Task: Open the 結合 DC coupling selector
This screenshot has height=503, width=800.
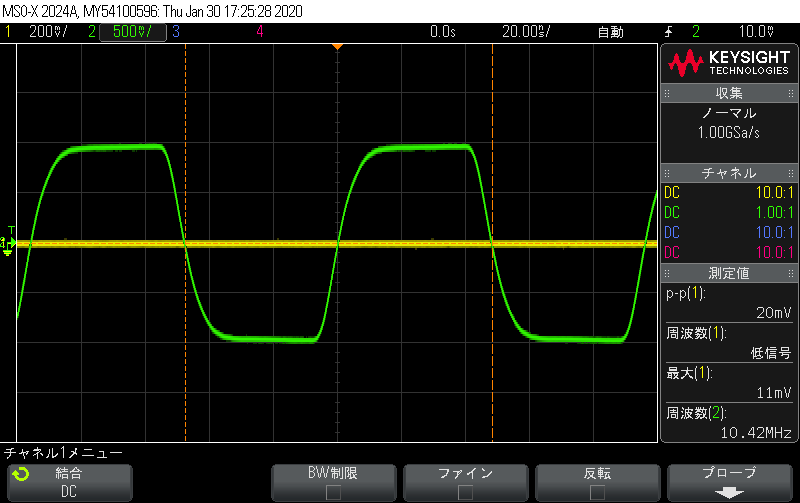Action: tap(68, 482)
